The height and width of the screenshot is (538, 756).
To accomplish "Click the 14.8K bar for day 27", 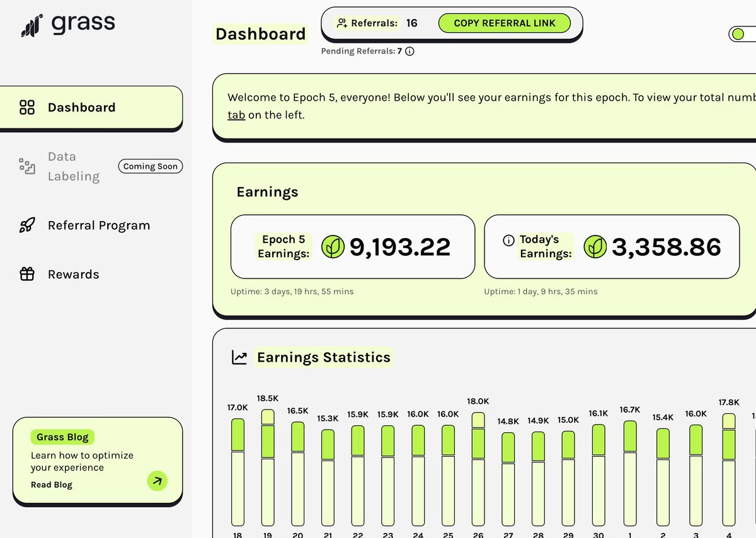I will point(508,479).
